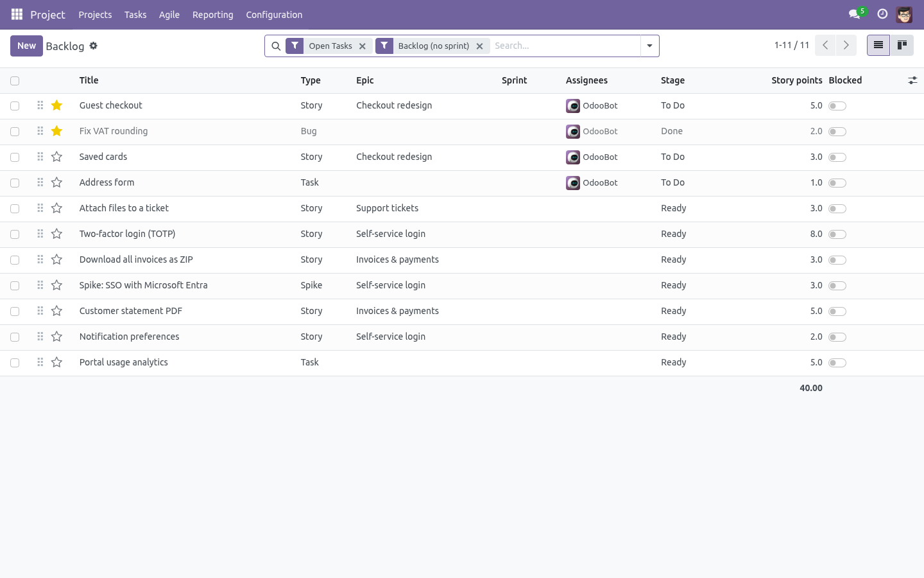Open optional columns settings icon

[912, 80]
